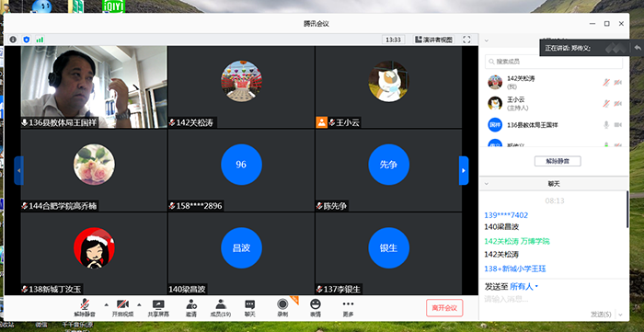This screenshot has height=332, width=644.
Task: Click the 解除静音 button in member panel
Action: coord(558,161)
